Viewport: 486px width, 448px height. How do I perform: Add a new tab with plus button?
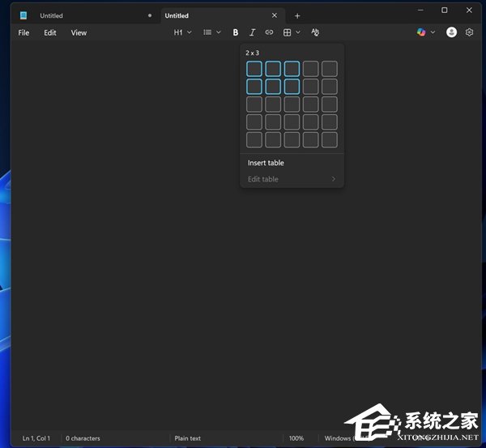(297, 16)
